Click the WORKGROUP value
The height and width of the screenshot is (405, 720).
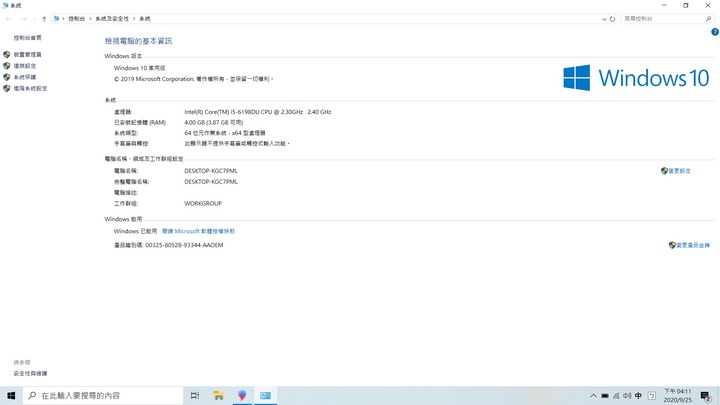coord(203,203)
